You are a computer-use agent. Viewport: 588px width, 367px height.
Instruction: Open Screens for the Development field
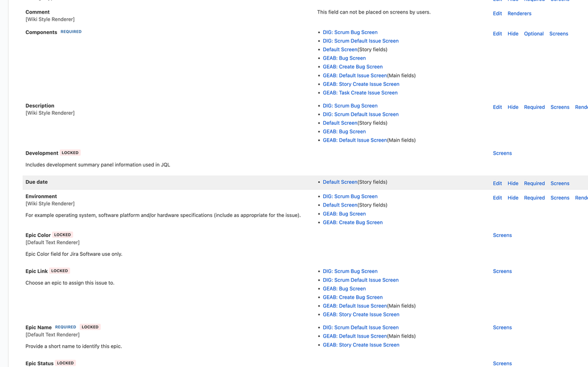pyautogui.click(x=502, y=153)
